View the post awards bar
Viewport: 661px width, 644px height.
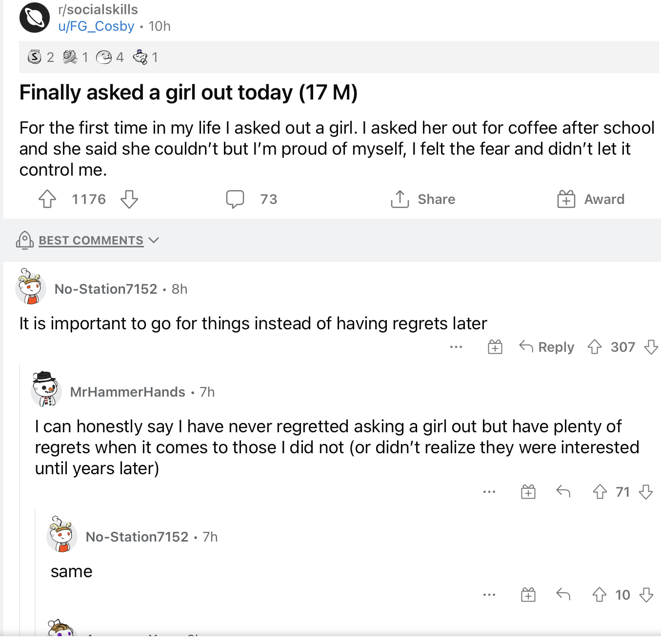pyautogui.click(x=339, y=57)
